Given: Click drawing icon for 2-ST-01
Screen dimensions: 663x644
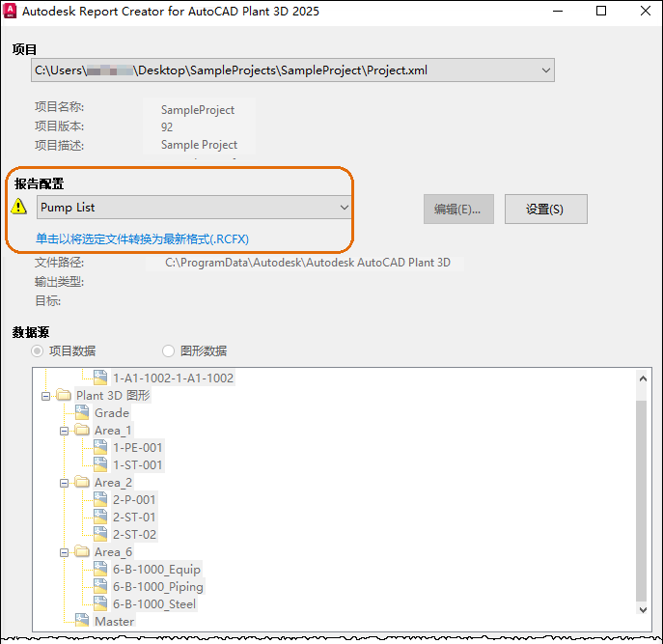Looking at the screenshot, I should (x=100, y=517).
